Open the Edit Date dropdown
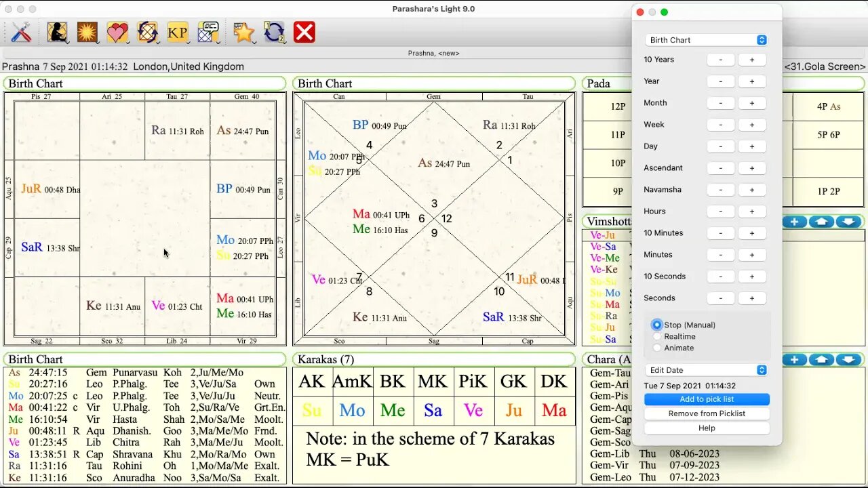Viewport: 868px width, 488px height. pos(707,370)
